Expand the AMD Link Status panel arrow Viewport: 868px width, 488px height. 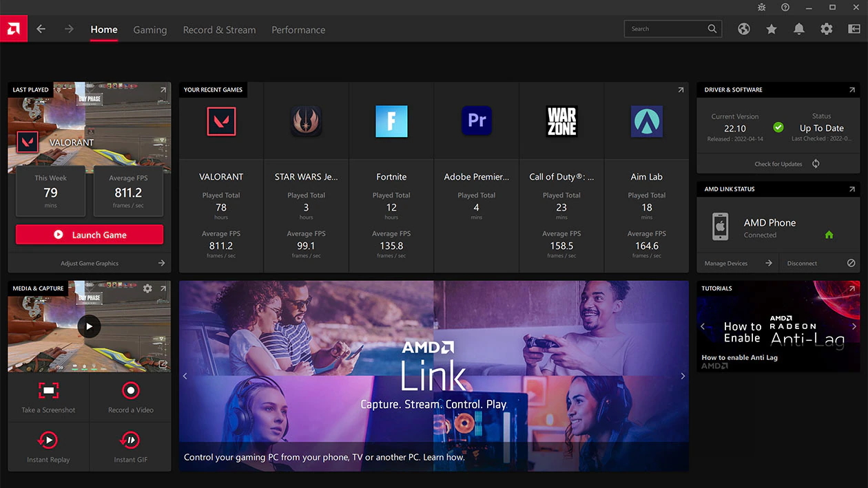[852, 189]
